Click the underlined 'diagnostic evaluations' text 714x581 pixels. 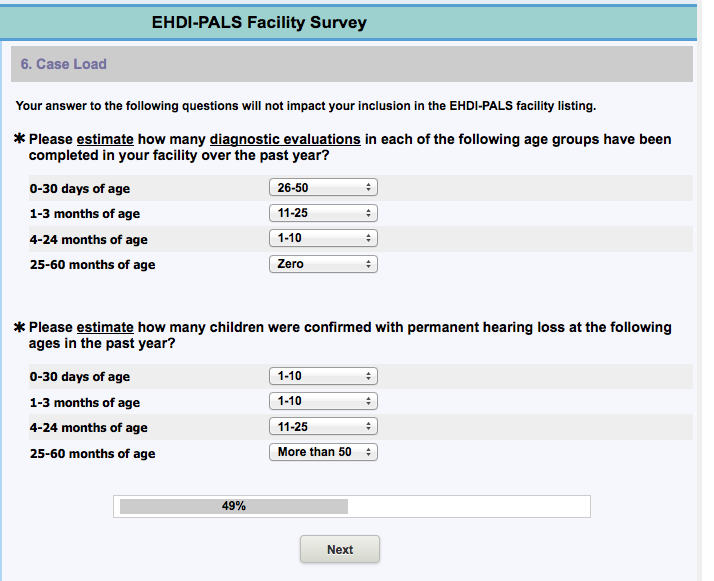click(x=285, y=139)
